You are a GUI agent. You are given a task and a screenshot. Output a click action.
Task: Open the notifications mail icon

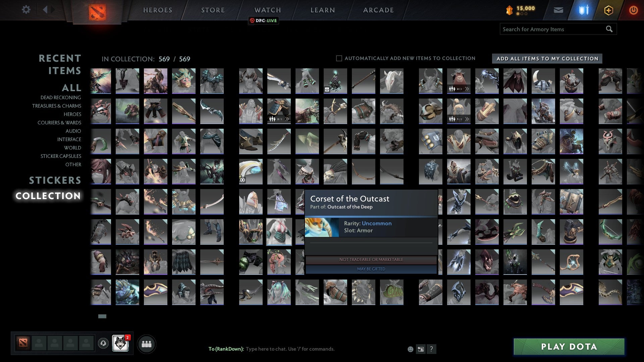[x=558, y=10]
